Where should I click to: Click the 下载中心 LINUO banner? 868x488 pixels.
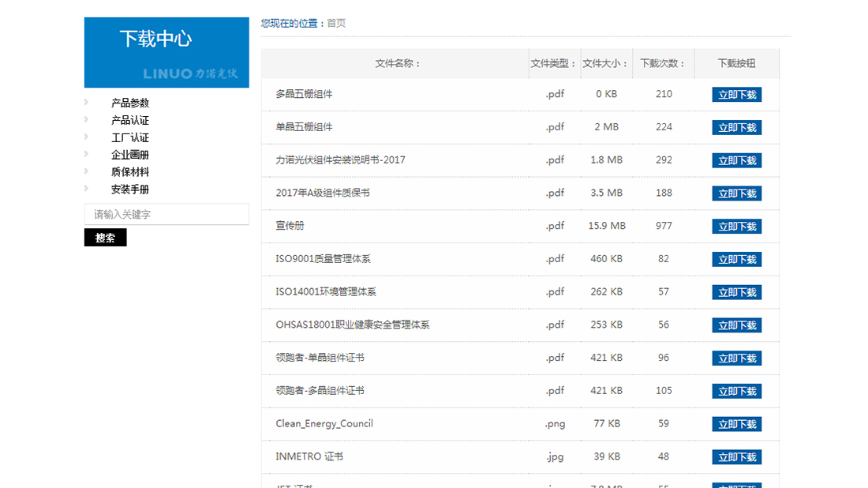click(166, 53)
